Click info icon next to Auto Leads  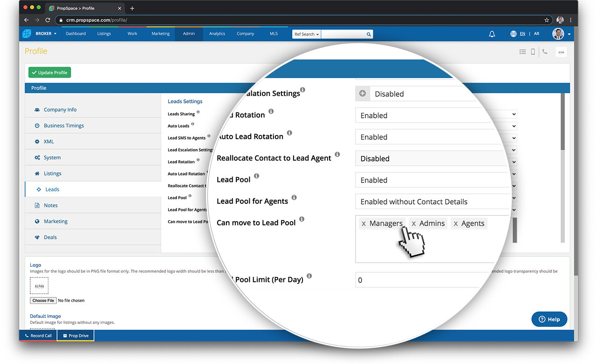192,124
